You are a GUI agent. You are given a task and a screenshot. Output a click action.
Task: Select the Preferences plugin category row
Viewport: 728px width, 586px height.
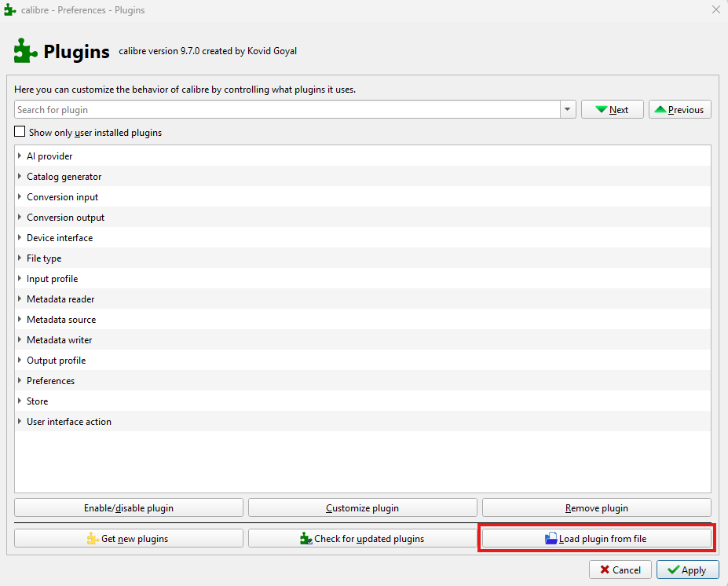363,381
